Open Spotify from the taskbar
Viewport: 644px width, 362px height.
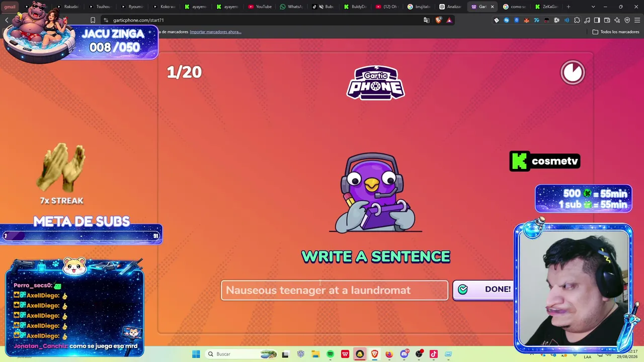click(x=330, y=354)
